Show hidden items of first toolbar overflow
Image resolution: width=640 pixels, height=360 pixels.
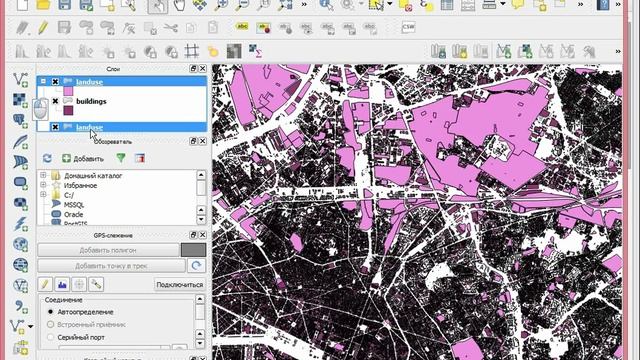(304, 4)
